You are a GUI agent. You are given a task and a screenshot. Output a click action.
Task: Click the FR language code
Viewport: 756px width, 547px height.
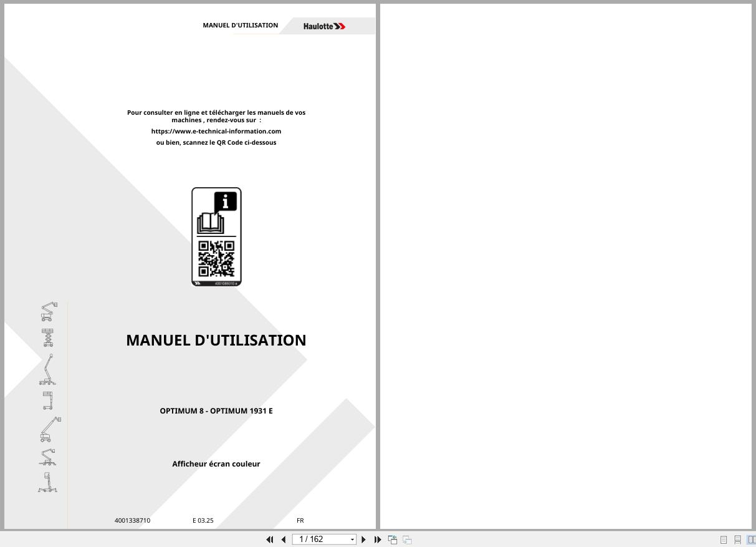pos(300,520)
